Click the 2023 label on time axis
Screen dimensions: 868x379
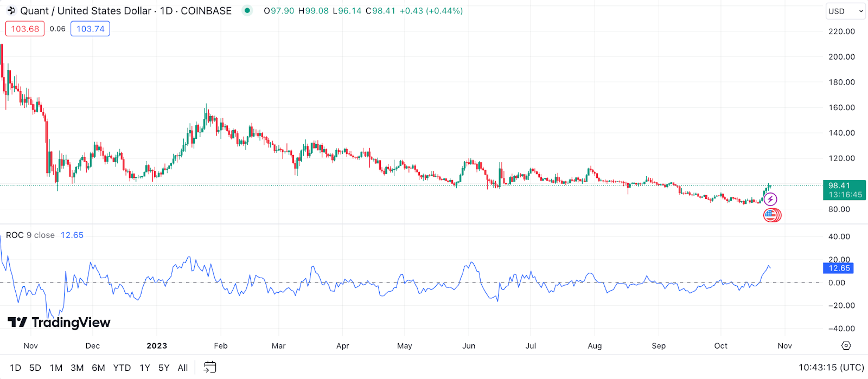(x=157, y=345)
